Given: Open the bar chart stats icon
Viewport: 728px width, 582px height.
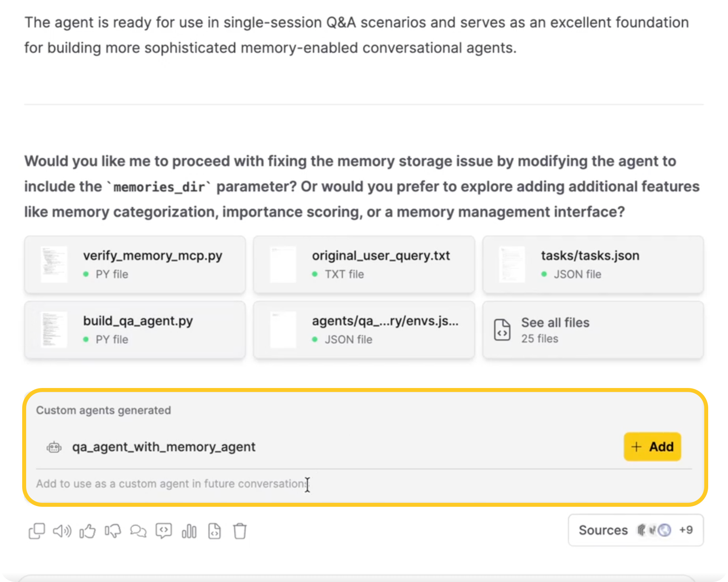Looking at the screenshot, I should coord(189,531).
